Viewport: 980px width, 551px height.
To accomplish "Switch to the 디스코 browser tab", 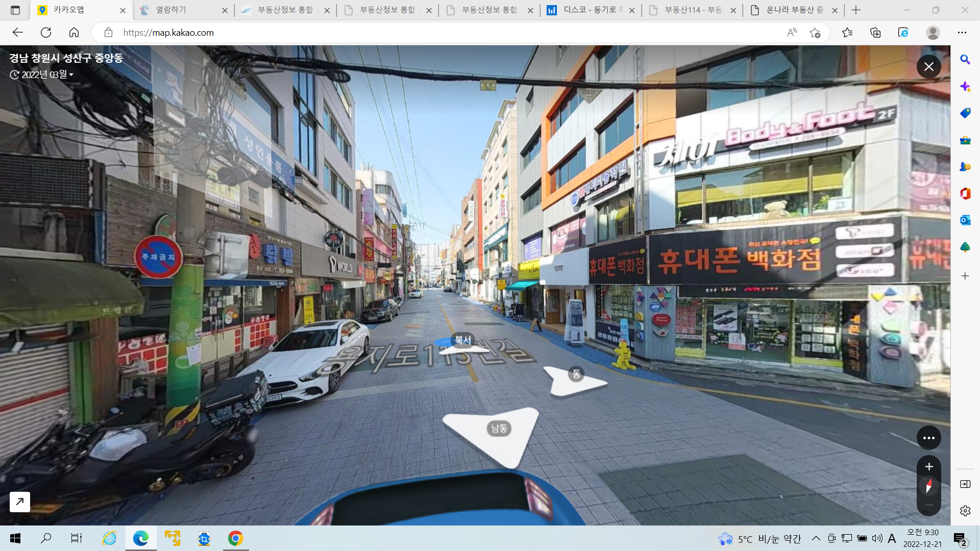I will (590, 10).
